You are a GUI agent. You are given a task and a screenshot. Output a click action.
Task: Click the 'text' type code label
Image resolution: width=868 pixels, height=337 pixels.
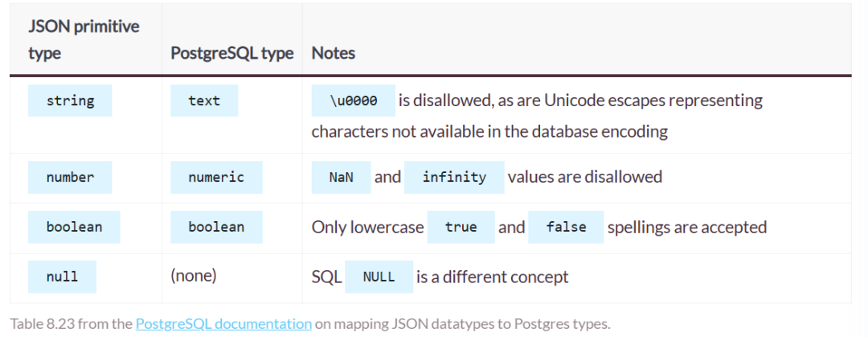point(204,101)
